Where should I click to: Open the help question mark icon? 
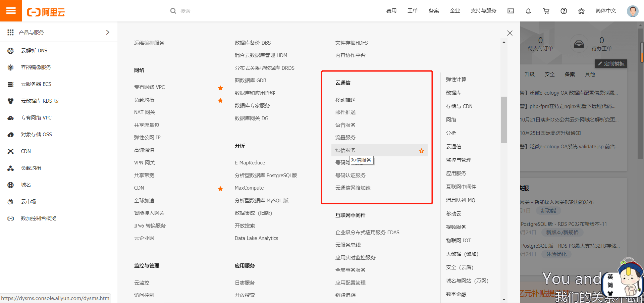pyautogui.click(x=564, y=11)
